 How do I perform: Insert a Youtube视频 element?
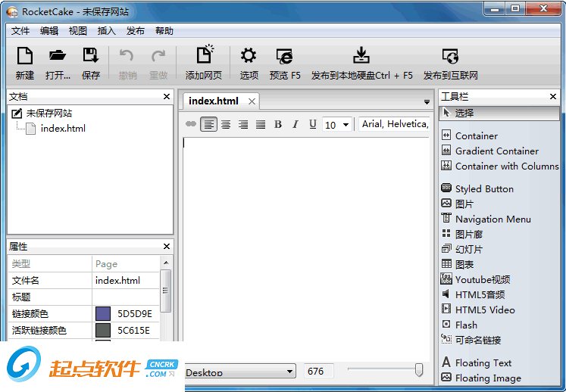click(x=475, y=280)
